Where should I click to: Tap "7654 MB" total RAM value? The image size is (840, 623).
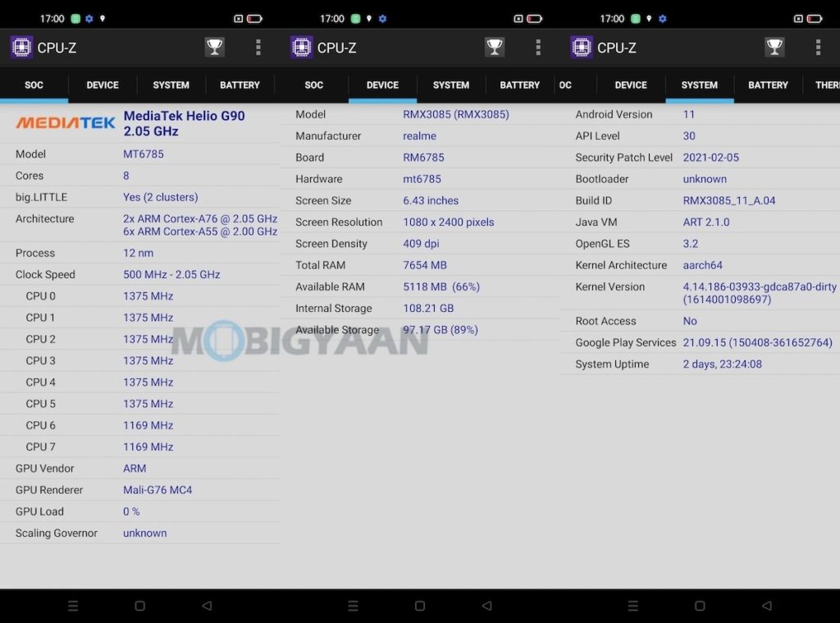(x=424, y=265)
